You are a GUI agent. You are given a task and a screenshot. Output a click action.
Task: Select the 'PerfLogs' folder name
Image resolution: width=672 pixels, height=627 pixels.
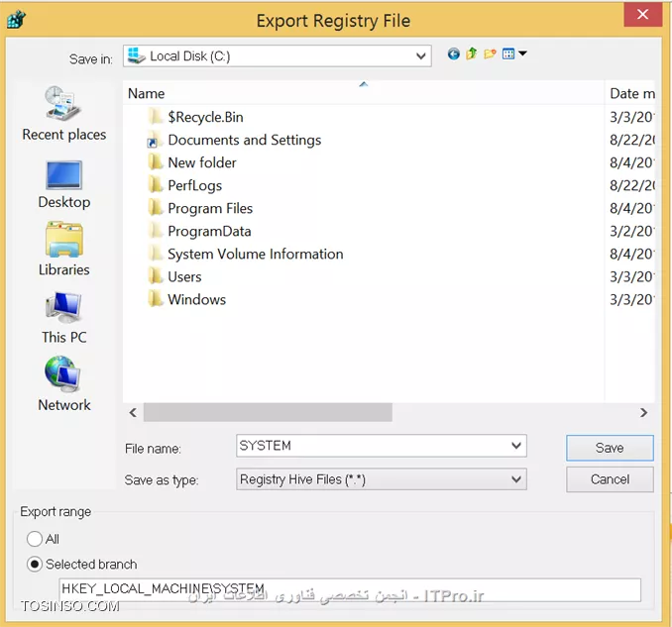pos(194,185)
